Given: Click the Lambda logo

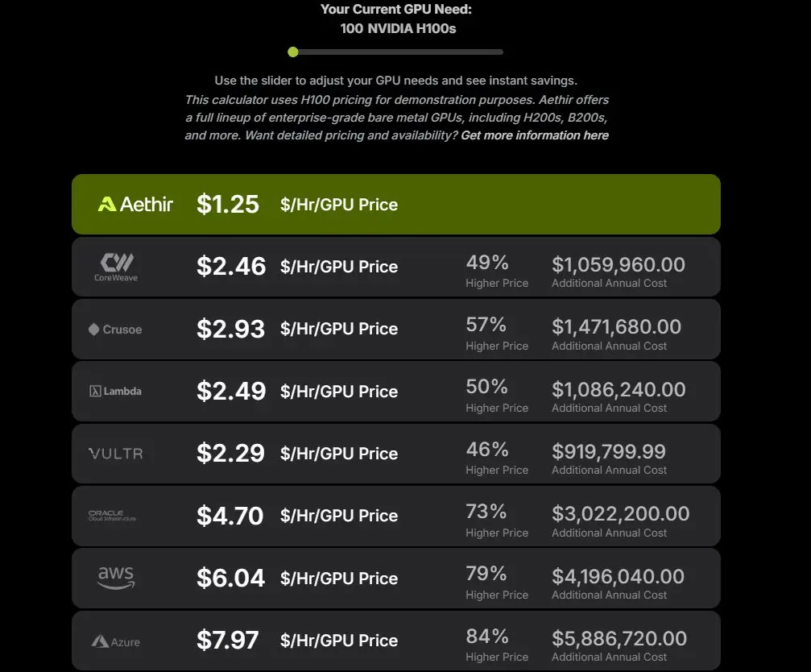Looking at the screenshot, I should (115, 391).
